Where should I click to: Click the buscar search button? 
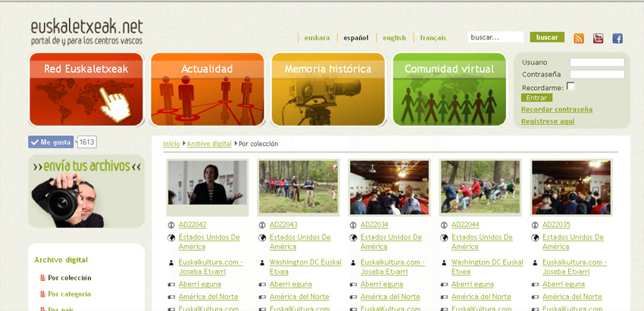pos(547,37)
